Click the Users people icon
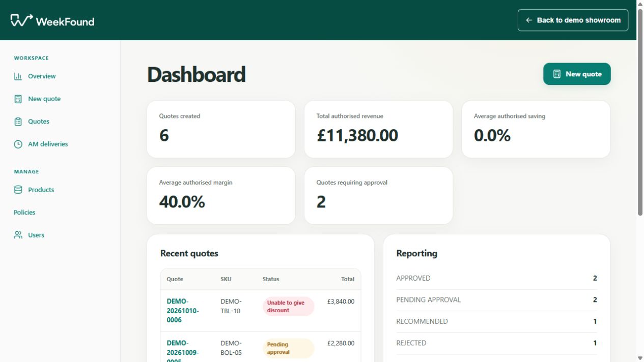Screen dimensions: 644x362 [18, 235]
